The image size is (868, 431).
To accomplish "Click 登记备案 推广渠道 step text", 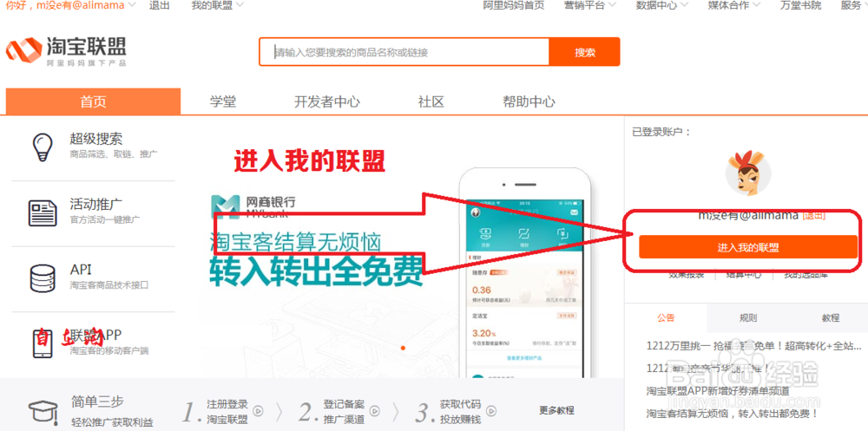I will [x=344, y=412].
